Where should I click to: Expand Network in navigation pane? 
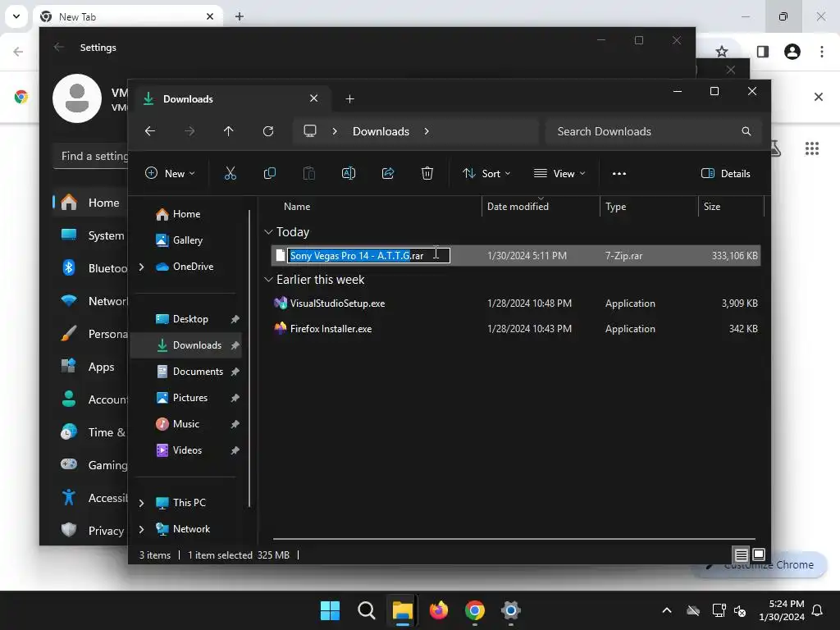coord(141,529)
